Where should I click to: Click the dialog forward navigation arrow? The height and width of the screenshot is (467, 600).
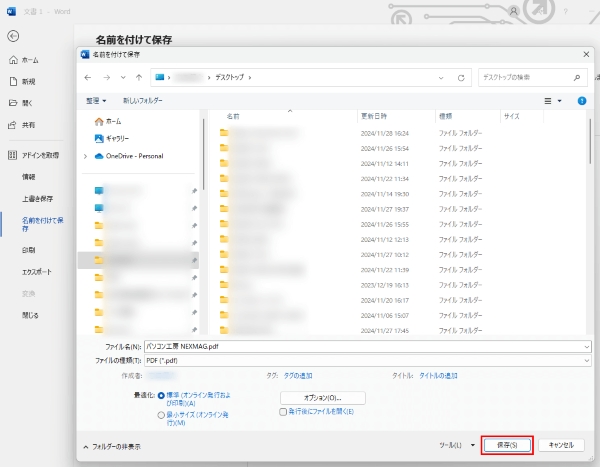[106, 78]
